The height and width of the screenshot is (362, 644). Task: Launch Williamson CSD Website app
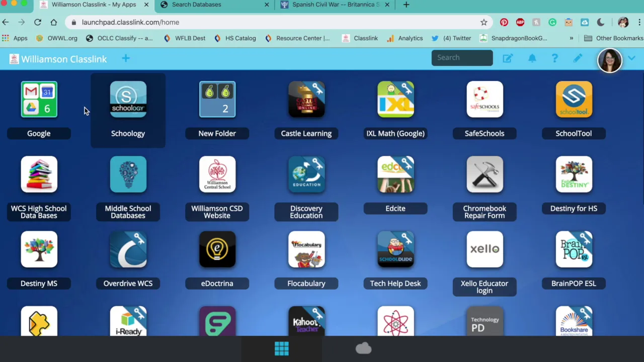(217, 174)
